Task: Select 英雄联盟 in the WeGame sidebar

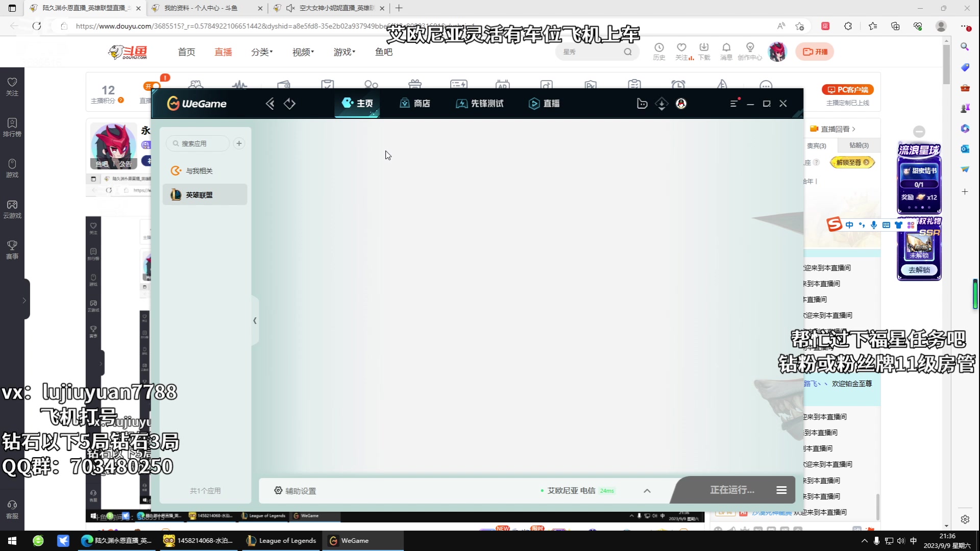Action: (x=205, y=195)
